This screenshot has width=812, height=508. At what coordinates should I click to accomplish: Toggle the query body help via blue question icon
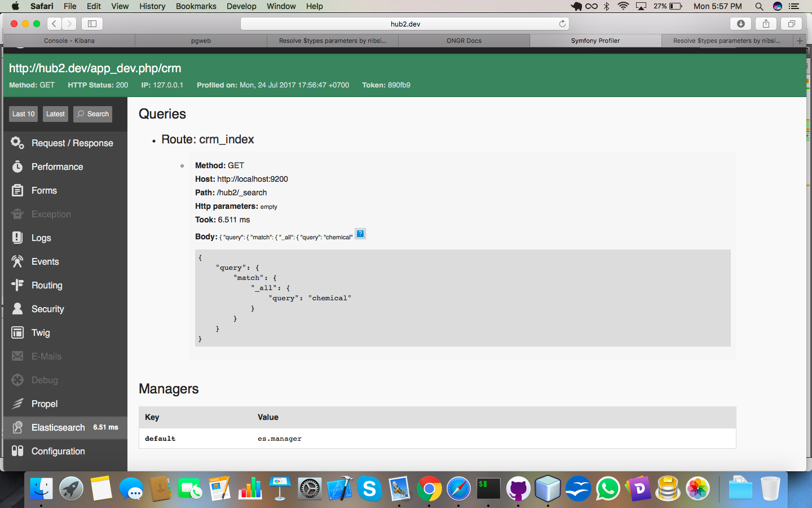[x=360, y=234]
